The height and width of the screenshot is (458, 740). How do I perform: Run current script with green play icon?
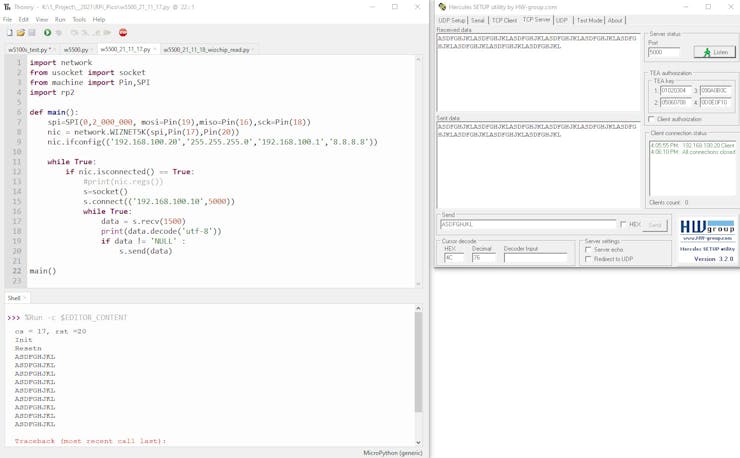coord(47,33)
